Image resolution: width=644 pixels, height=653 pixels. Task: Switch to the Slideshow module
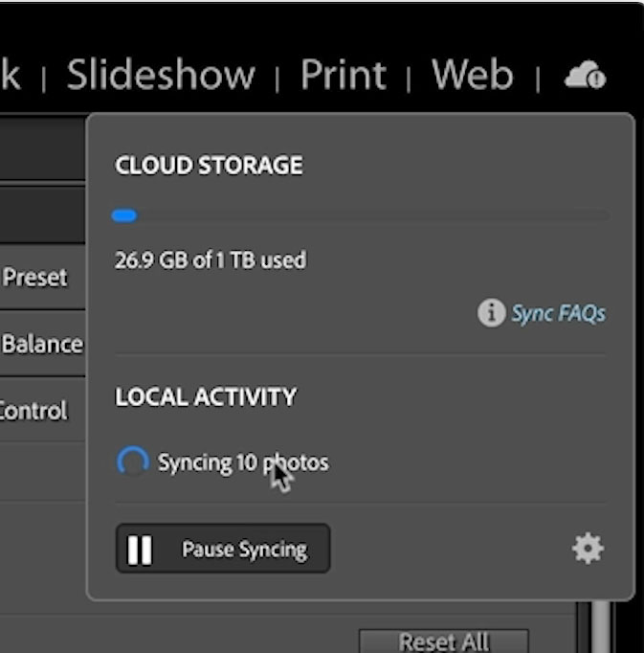click(161, 75)
